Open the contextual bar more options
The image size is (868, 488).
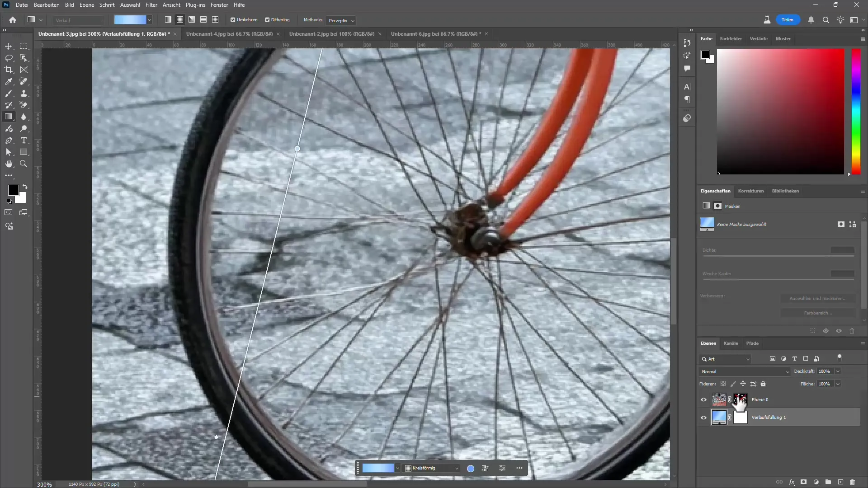(x=519, y=468)
